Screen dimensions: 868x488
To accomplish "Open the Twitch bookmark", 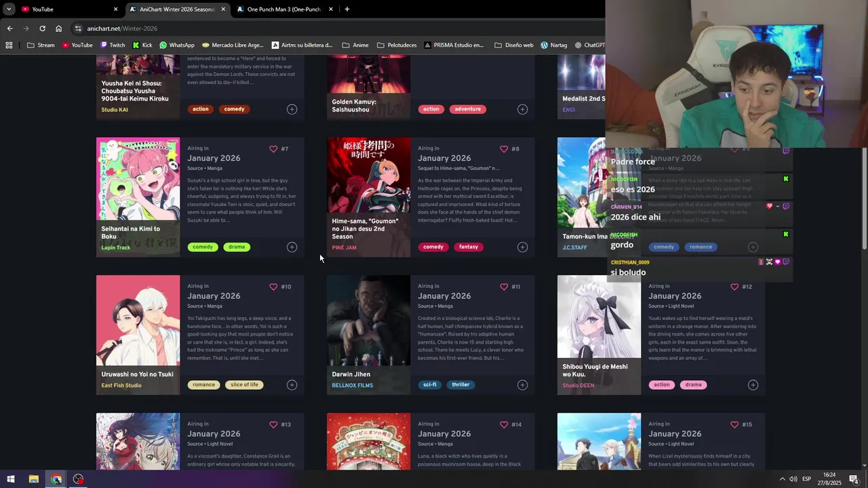I will (113, 45).
